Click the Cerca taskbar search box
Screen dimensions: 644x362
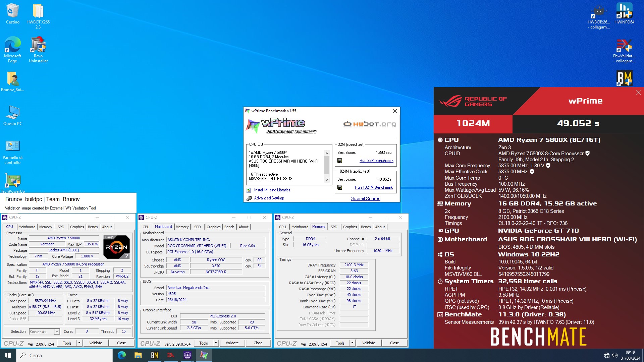(64, 355)
